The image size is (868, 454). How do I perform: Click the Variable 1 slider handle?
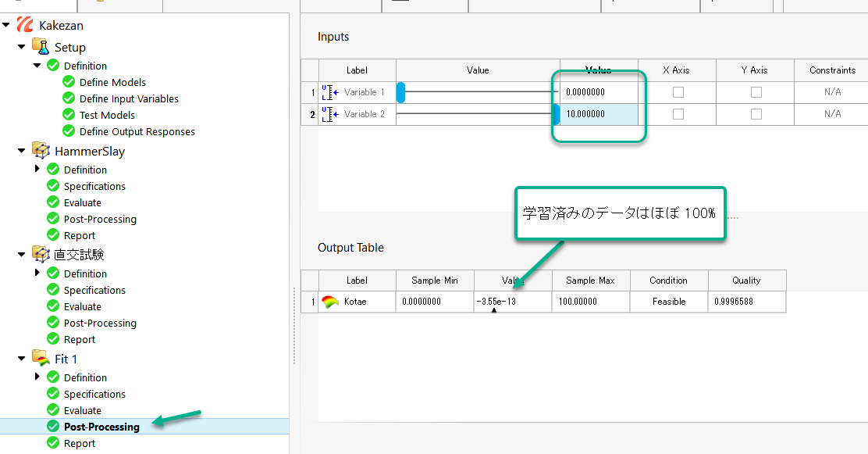coord(401,92)
